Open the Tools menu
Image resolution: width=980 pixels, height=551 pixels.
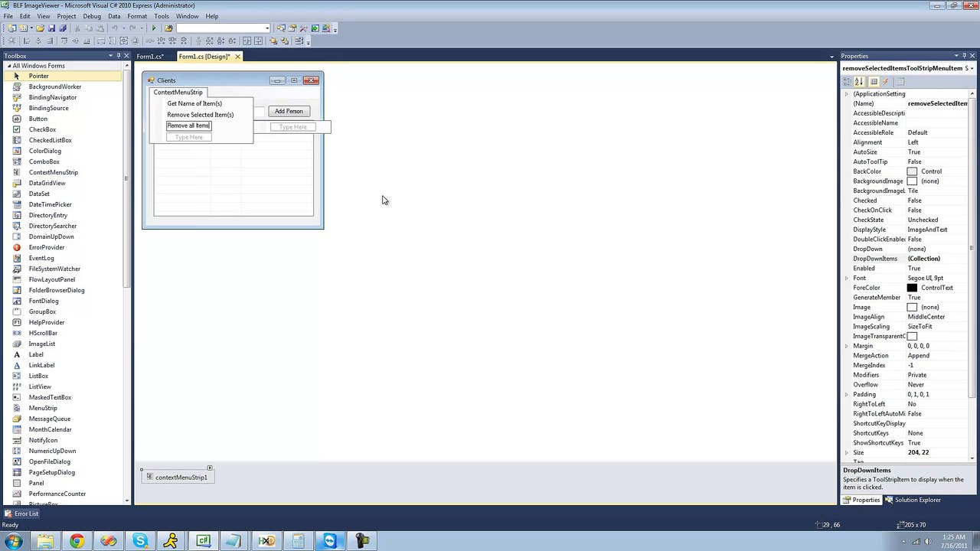tap(162, 16)
